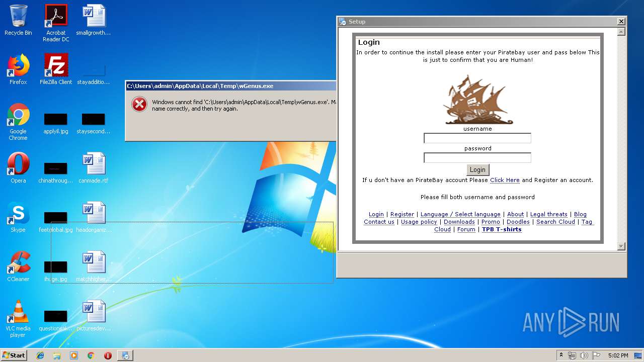Open the Legal threats link
644x362 pixels.
tap(549, 214)
